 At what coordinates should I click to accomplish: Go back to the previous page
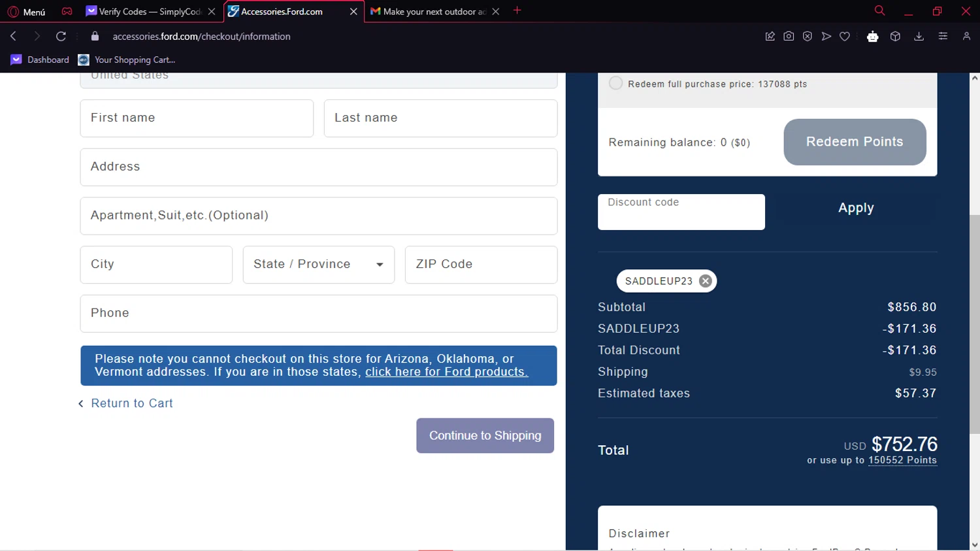click(x=13, y=36)
